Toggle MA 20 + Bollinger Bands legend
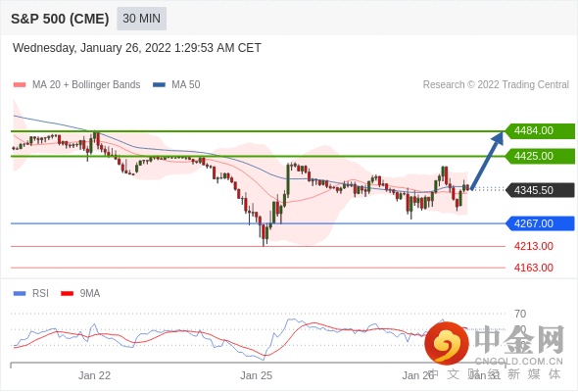 (76, 85)
